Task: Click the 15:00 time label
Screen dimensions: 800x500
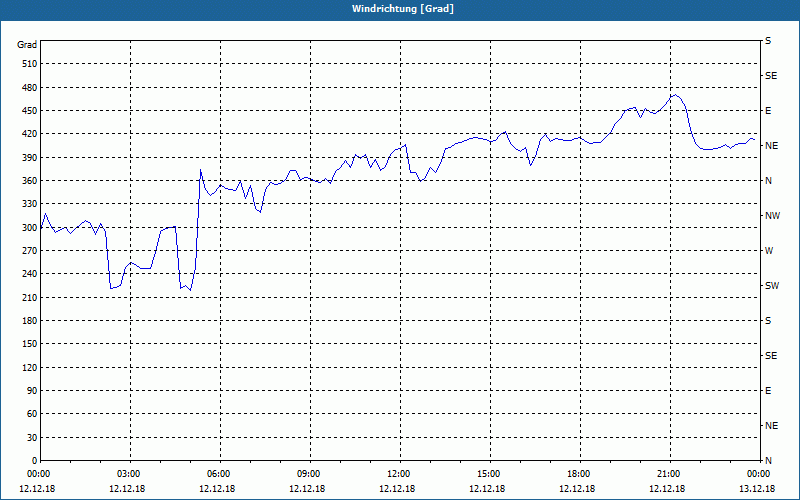Action: tap(488, 474)
